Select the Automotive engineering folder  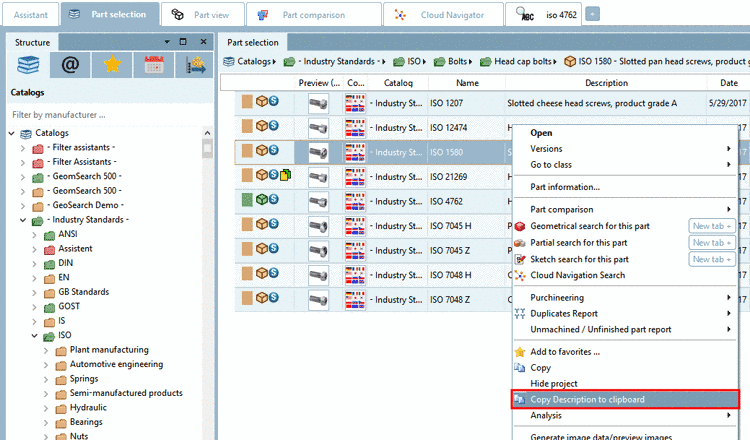(x=116, y=364)
